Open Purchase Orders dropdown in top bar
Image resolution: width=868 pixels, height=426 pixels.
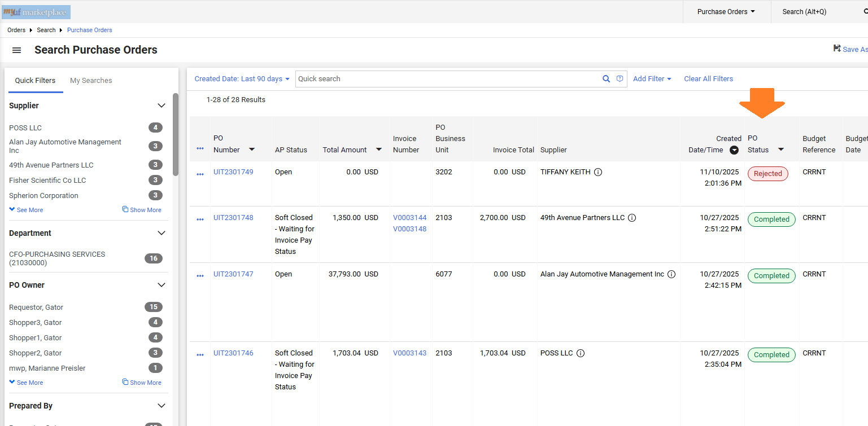coord(726,12)
